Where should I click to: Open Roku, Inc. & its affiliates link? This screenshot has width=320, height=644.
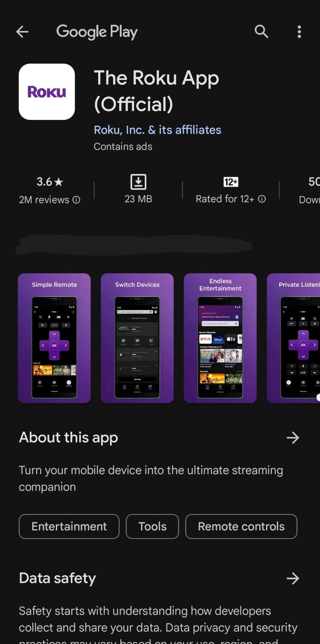click(x=157, y=130)
